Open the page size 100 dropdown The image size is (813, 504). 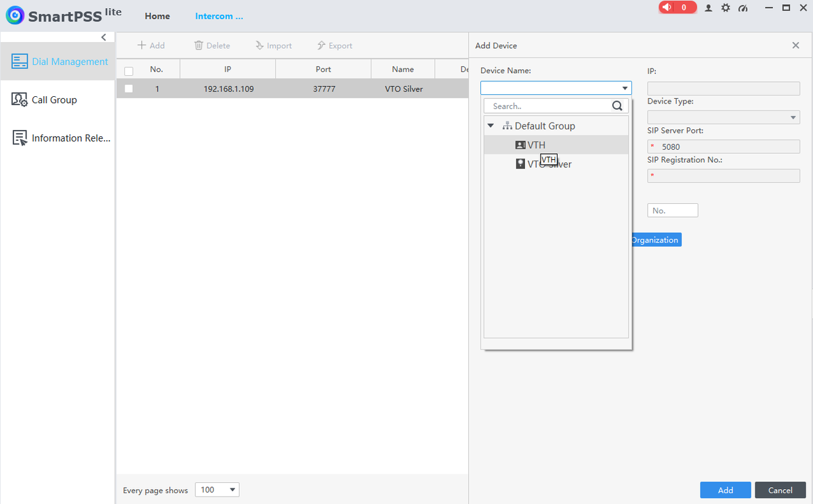[217, 490]
